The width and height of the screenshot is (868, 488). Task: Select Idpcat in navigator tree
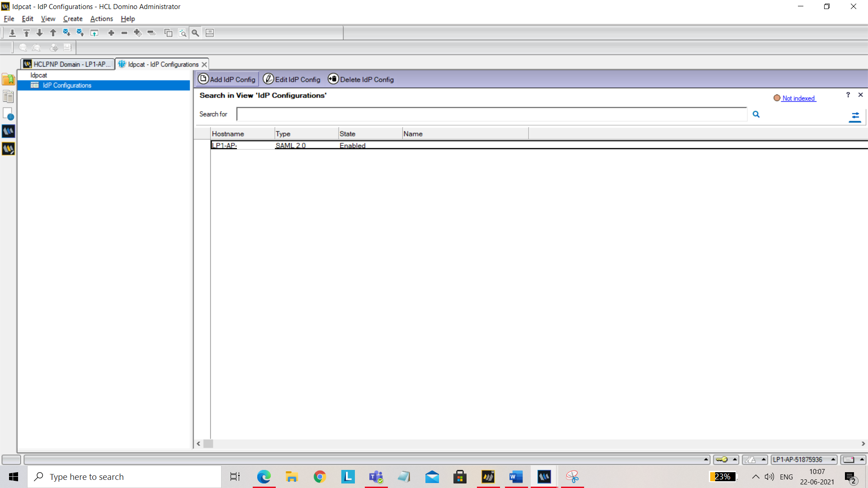click(x=38, y=75)
